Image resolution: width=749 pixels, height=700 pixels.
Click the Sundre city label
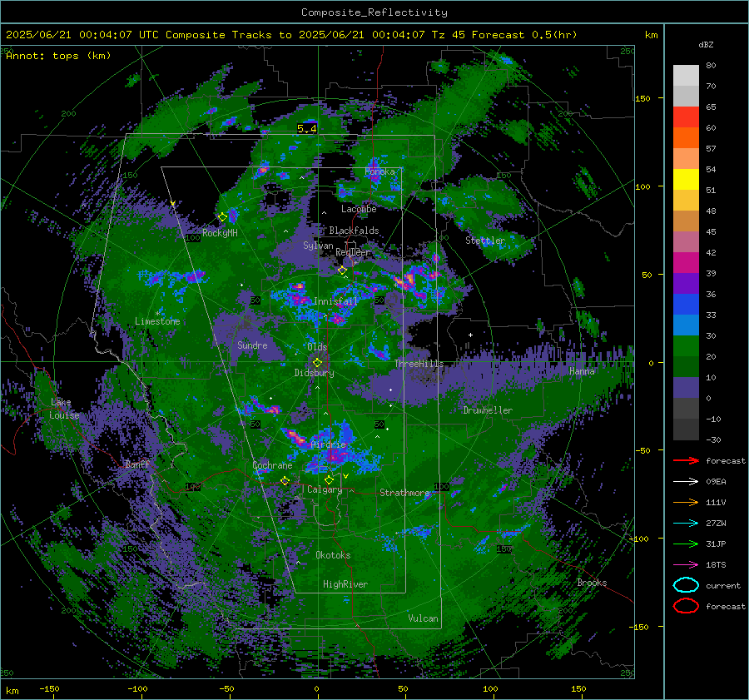[x=252, y=345]
